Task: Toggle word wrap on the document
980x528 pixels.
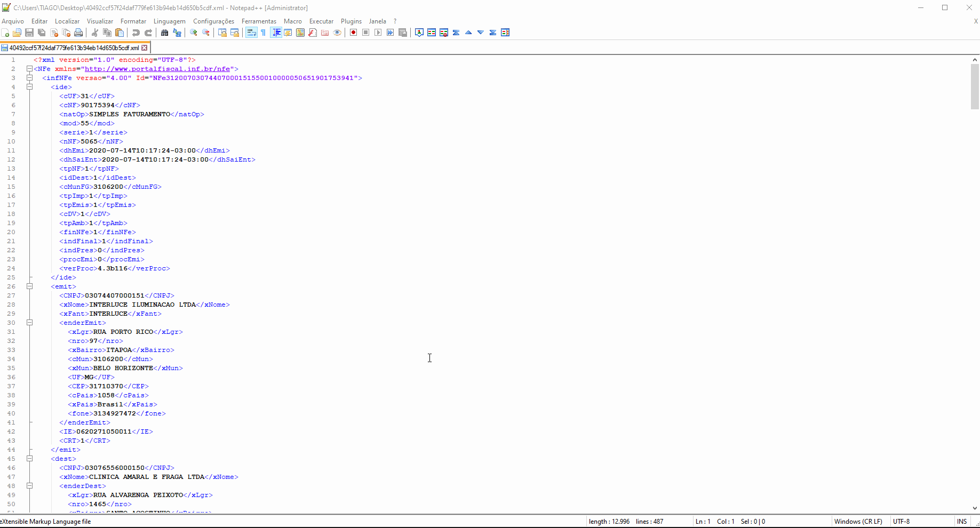Action: (250, 33)
